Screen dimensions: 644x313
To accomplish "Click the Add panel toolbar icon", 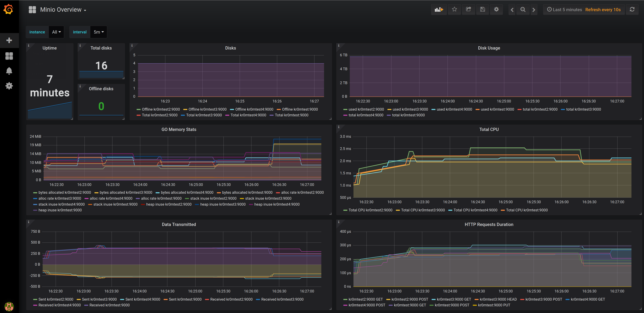I will tap(439, 10).
